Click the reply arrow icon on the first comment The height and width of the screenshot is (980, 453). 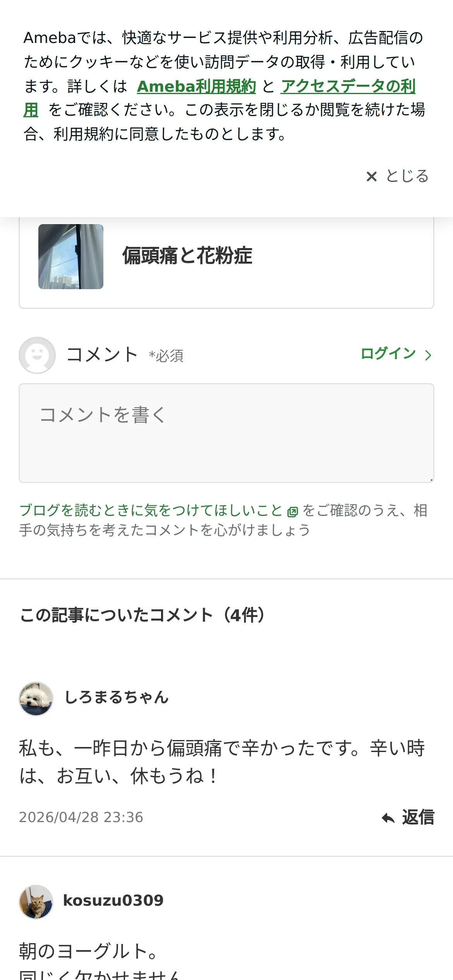(388, 817)
